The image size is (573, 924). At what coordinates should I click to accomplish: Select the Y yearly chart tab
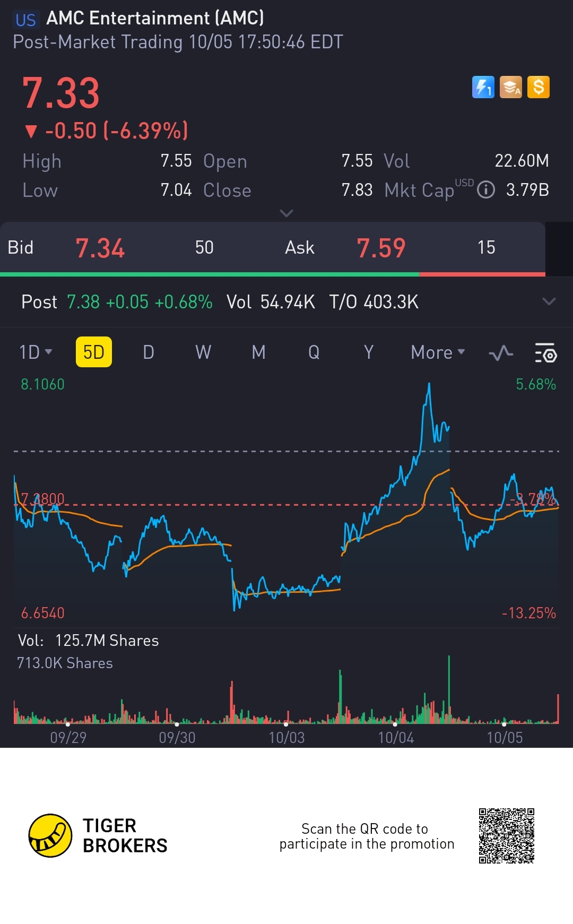pyautogui.click(x=369, y=352)
